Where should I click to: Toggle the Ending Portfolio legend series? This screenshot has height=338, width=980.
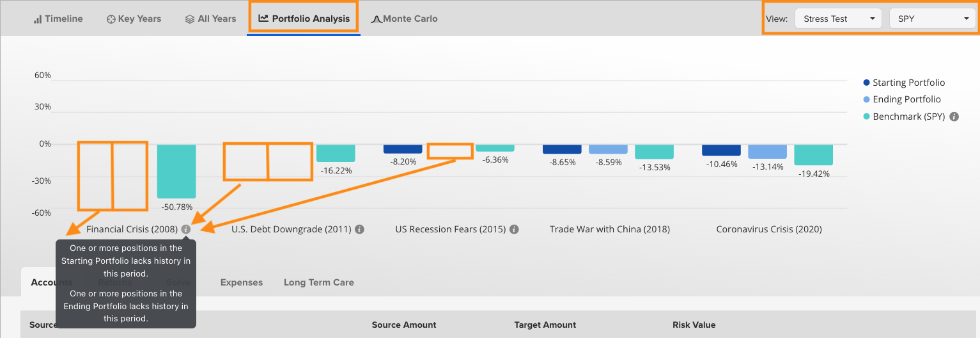[902, 99]
